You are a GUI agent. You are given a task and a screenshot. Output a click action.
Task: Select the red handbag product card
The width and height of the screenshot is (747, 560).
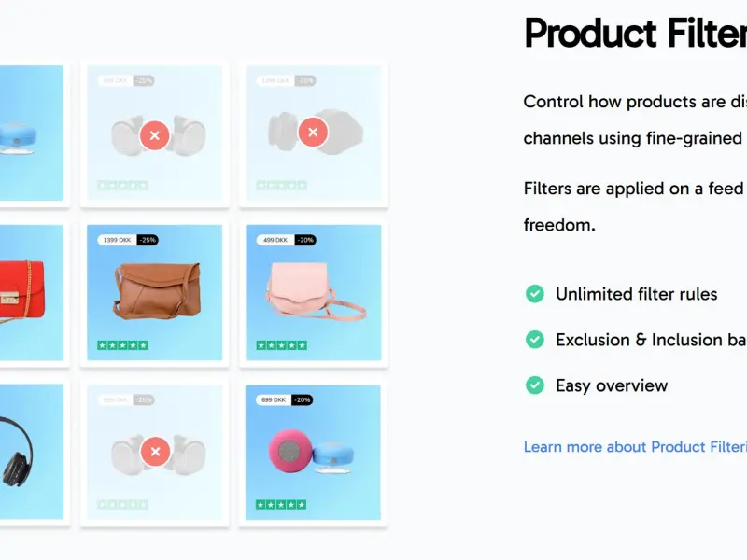pos(32,293)
